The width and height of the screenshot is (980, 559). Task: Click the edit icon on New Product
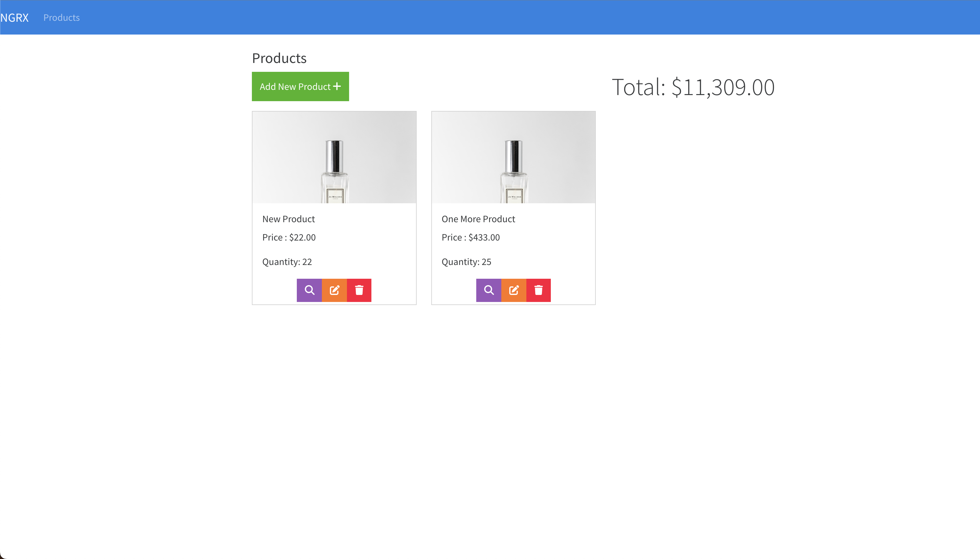(334, 290)
